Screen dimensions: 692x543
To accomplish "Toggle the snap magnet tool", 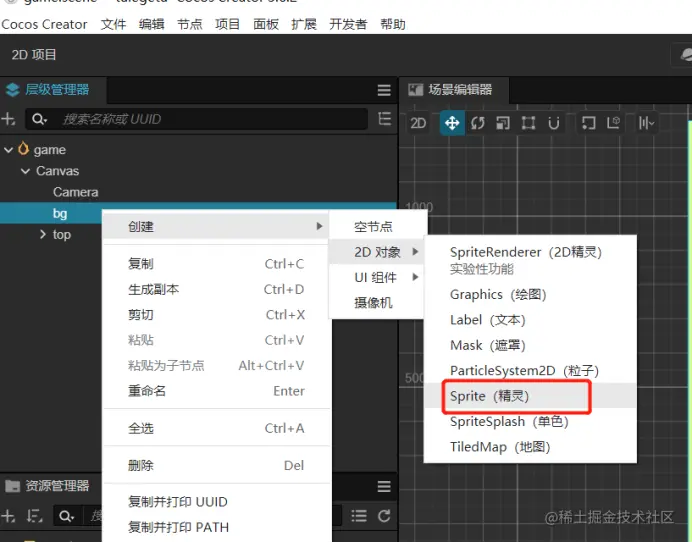I will (x=553, y=123).
